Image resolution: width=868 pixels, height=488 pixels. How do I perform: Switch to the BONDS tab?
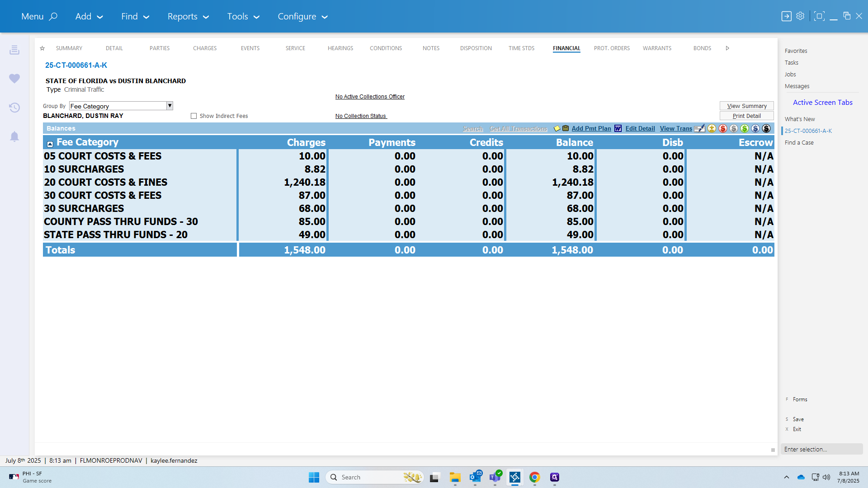tap(702, 48)
